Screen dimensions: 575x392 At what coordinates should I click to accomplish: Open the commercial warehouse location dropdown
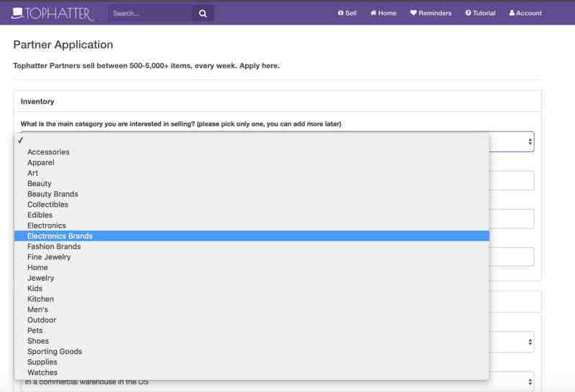tap(277, 382)
